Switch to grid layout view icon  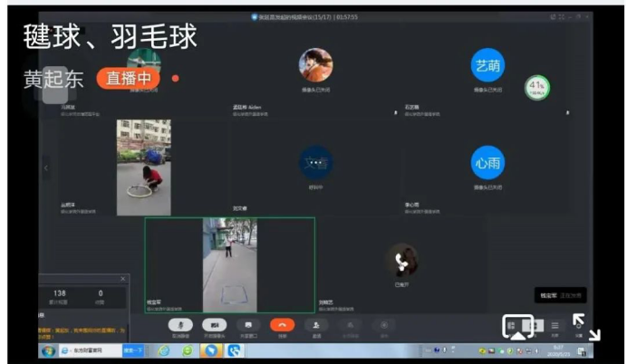click(512, 325)
